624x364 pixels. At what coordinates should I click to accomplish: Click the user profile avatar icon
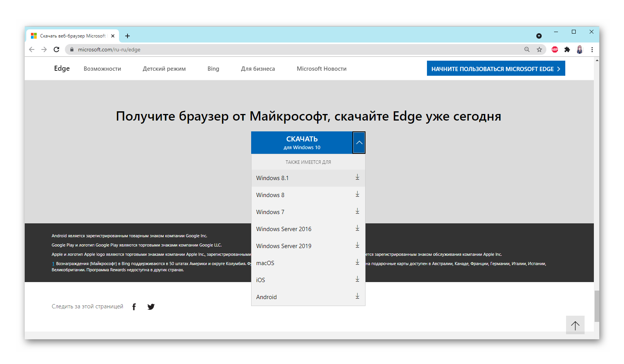click(580, 49)
